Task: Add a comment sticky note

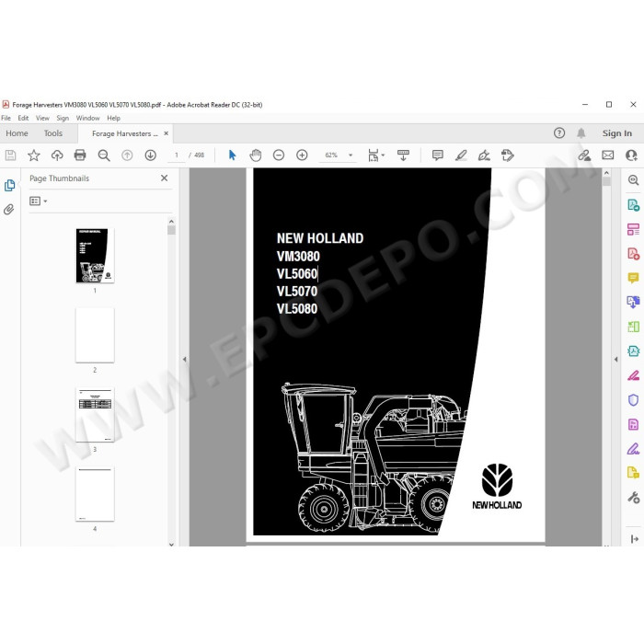Action: (438, 155)
